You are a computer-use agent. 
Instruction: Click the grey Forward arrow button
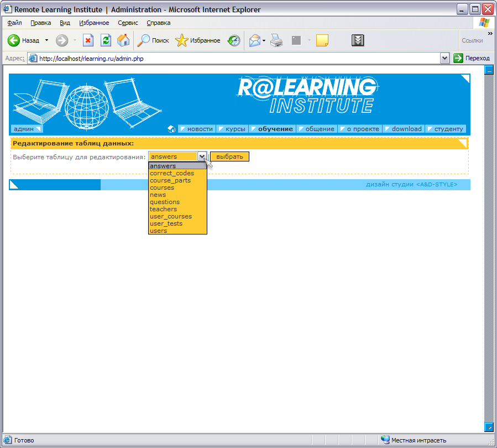point(62,40)
